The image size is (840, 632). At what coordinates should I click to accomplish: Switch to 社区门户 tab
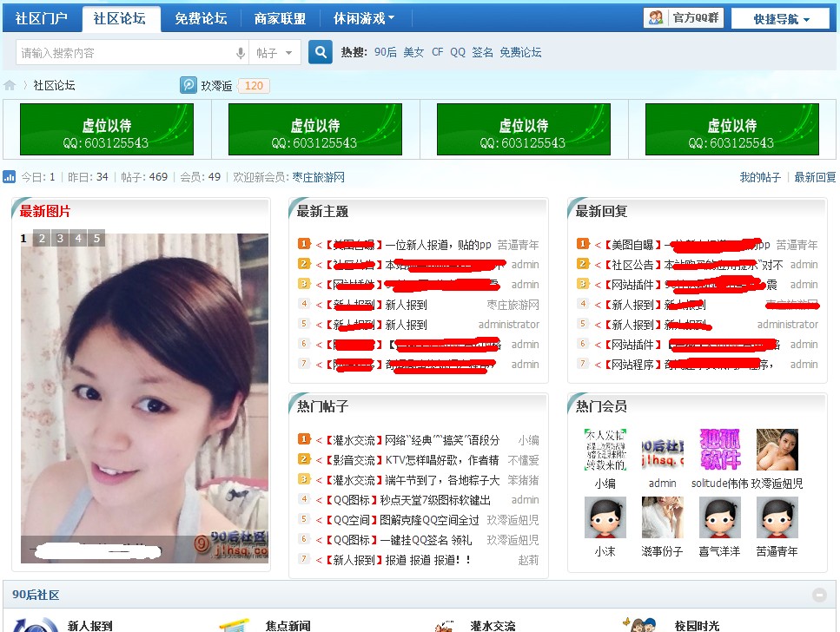point(42,19)
